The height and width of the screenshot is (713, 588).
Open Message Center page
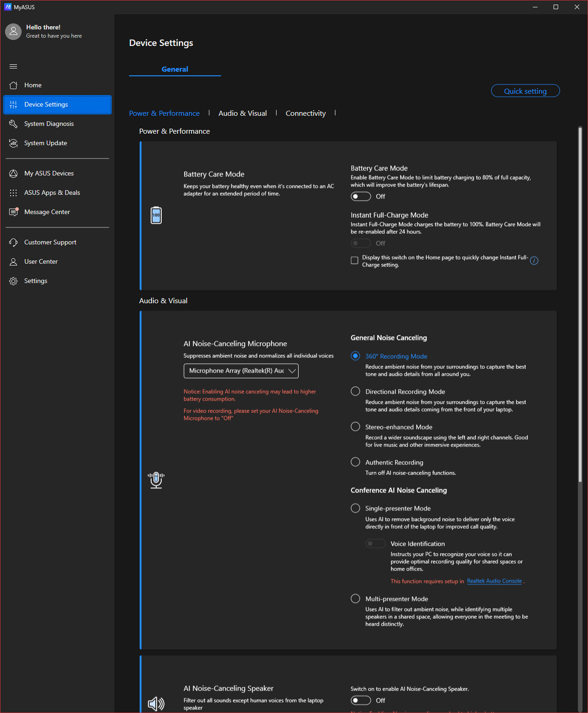tap(57, 212)
